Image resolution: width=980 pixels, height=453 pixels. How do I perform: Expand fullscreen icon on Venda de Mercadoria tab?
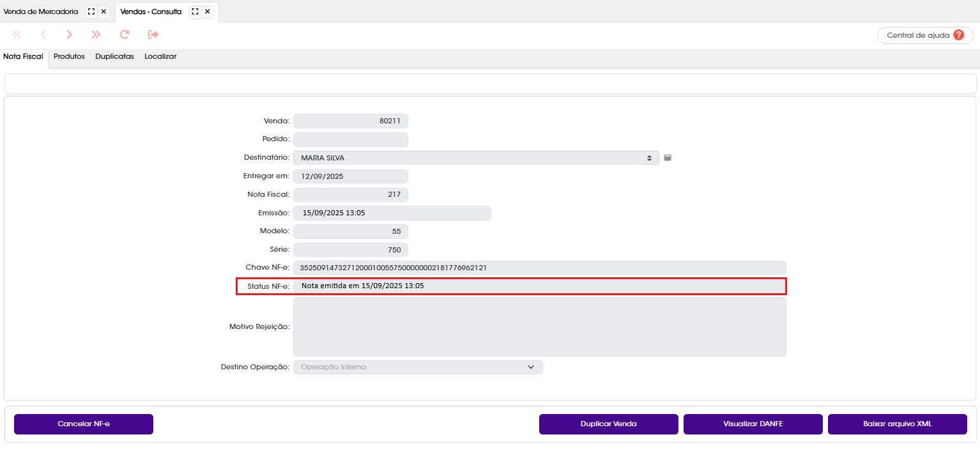[91, 12]
